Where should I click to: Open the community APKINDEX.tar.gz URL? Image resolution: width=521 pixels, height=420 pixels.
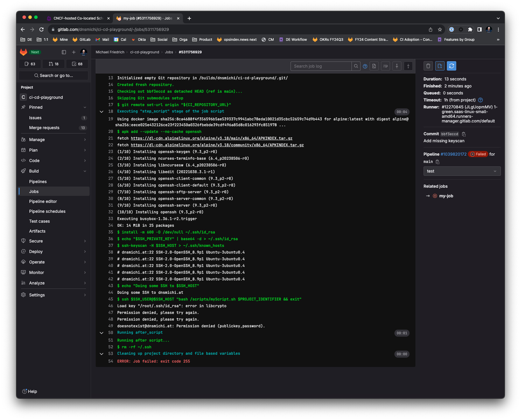point(217,145)
